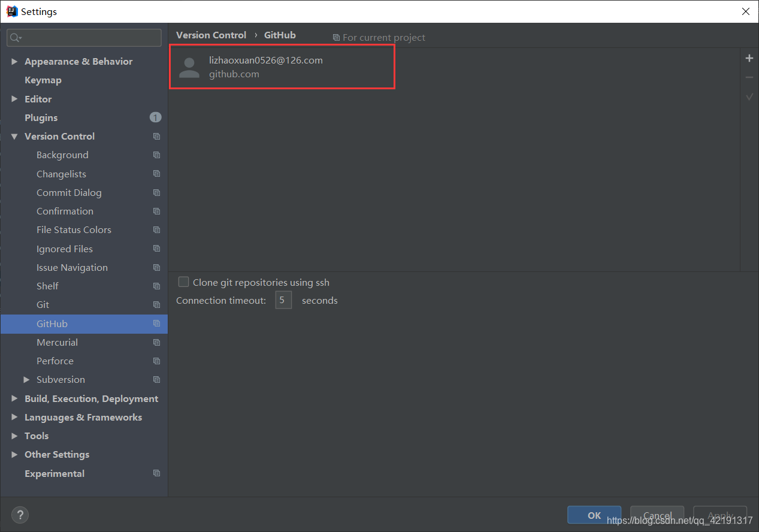Viewport: 759px width, 532px height.
Task: Click the 'For current project' label
Action: pos(384,38)
